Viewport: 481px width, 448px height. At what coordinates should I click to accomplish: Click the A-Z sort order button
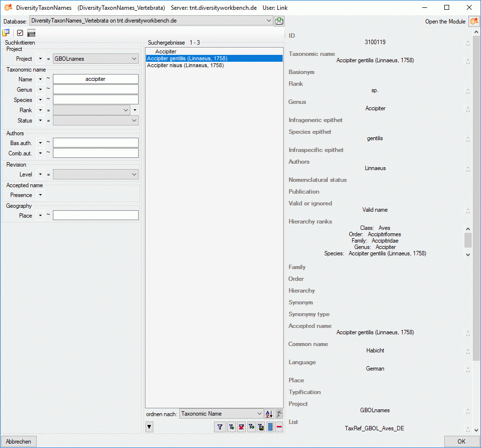[268, 414]
